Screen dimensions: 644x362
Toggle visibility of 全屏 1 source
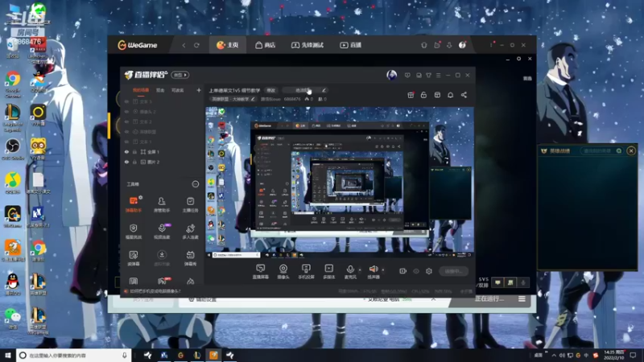pyautogui.click(x=126, y=152)
